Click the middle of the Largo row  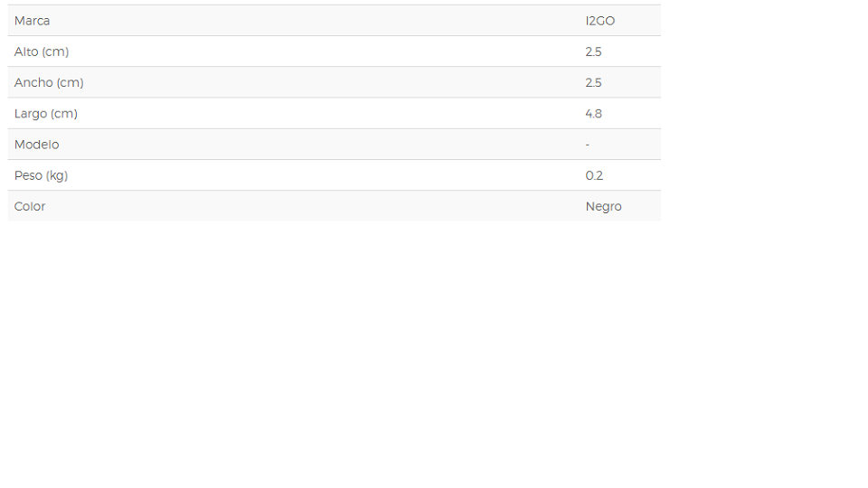tap(335, 114)
